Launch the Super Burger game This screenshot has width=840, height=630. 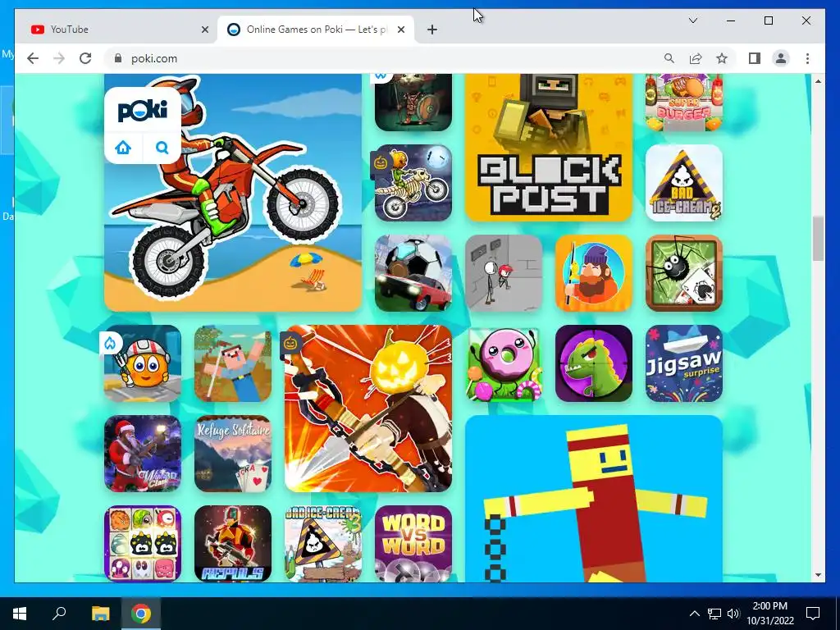point(684,103)
